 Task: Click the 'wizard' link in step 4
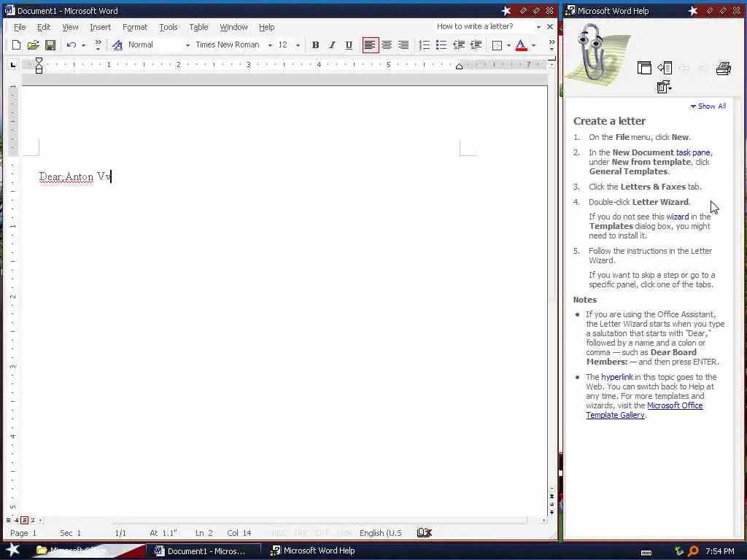tap(678, 217)
